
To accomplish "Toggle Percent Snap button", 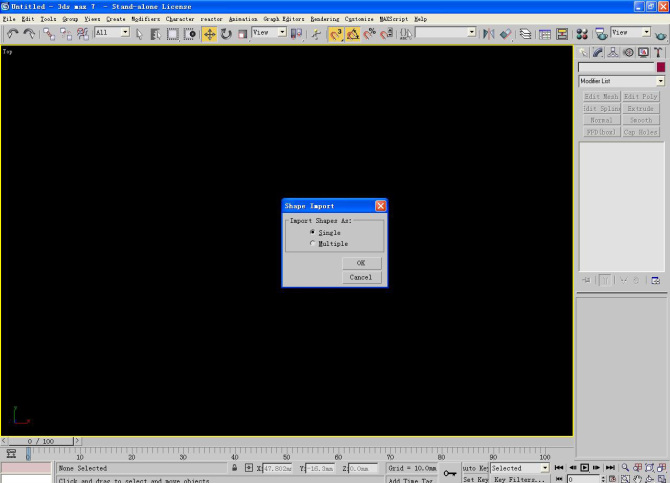I will pyautogui.click(x=370, y=34).
